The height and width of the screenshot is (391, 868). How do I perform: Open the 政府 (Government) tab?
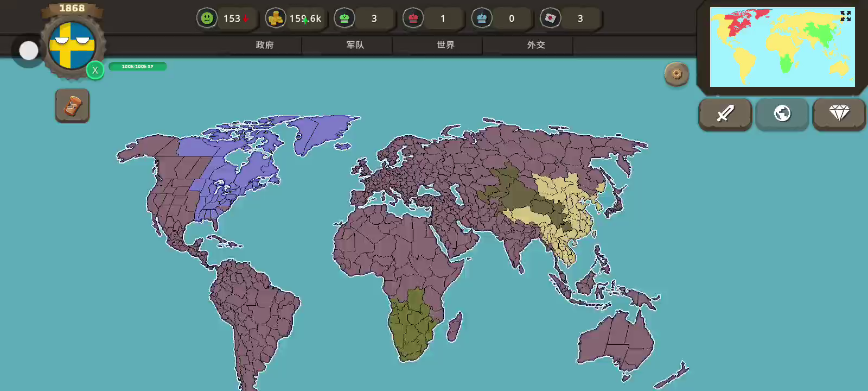(265, 45)
